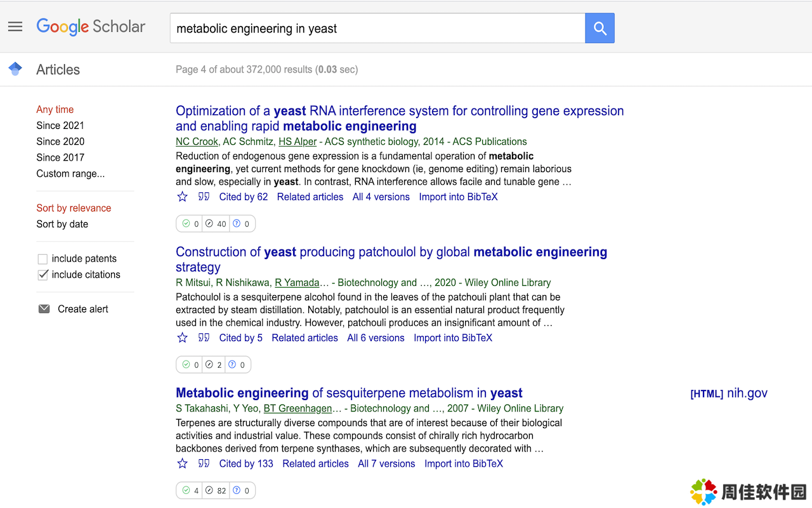Image resolution: width=812 pixels, height=508 pixels.
Task: Expand All 7 versions of sesquiterpene article
Action: [386, 464]
